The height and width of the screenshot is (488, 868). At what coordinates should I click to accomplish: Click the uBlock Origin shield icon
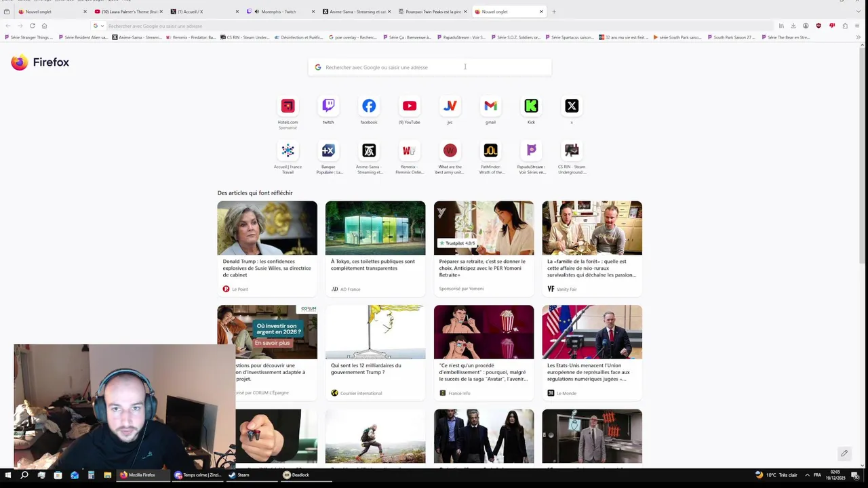818,26
